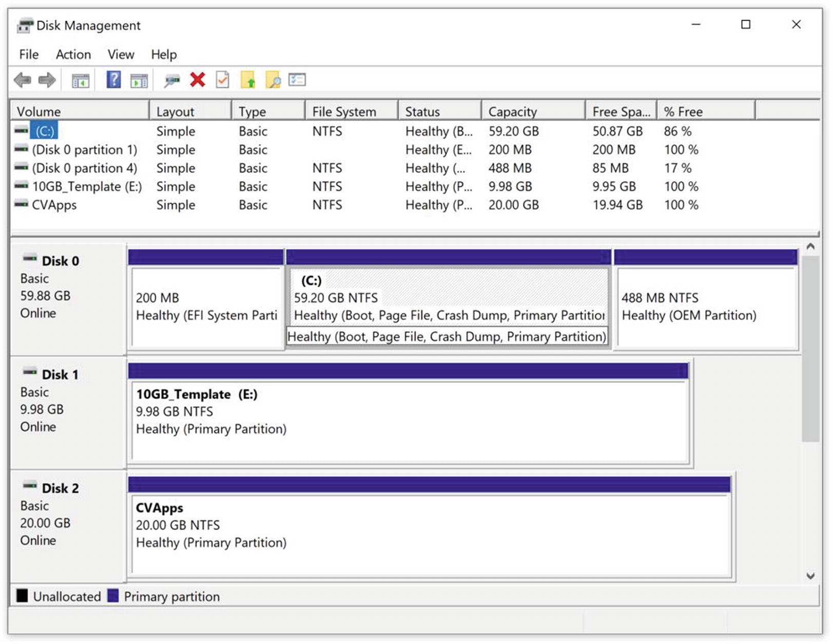Sort by the Status column header
The image size is (835, 644).
pos(440,111)
